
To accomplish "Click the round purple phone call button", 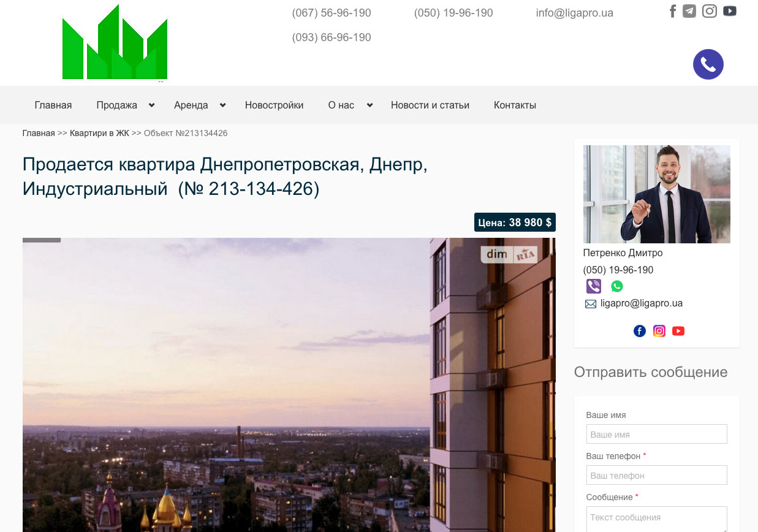I will point(708,64).
